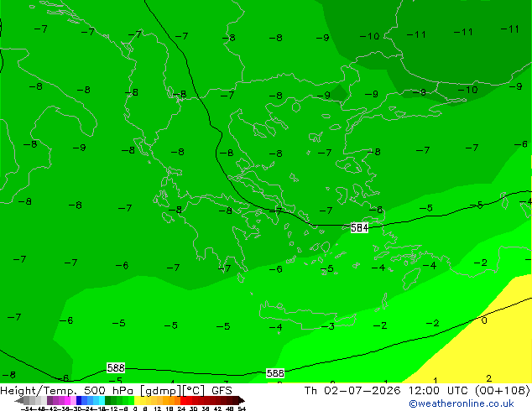Click the 'GFS' model label

pos(222,390)
